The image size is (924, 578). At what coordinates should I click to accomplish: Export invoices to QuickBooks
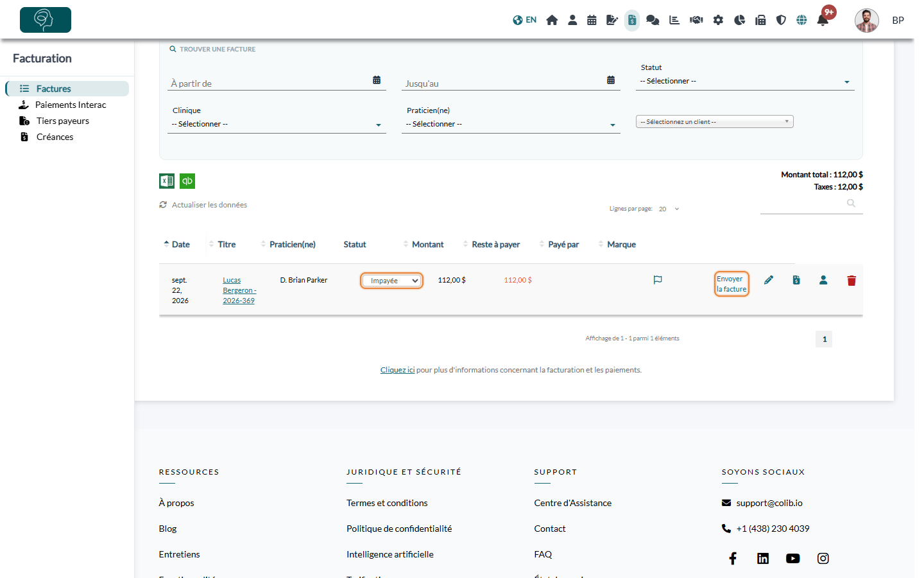tap(187, 181)
